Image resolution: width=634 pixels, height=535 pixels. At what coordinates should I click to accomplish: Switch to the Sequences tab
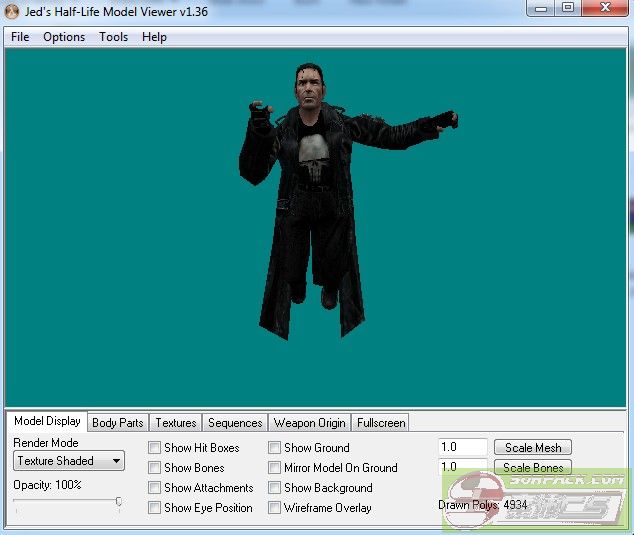(235, 423)
